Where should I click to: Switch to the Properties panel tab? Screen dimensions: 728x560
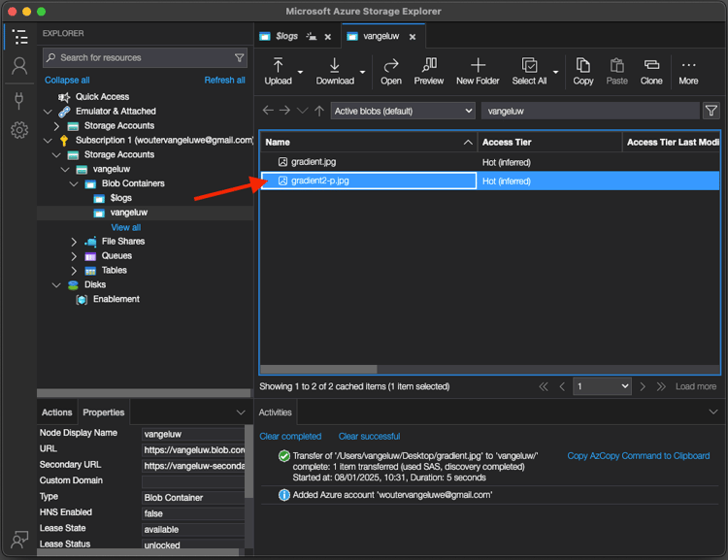coord(103,412)
